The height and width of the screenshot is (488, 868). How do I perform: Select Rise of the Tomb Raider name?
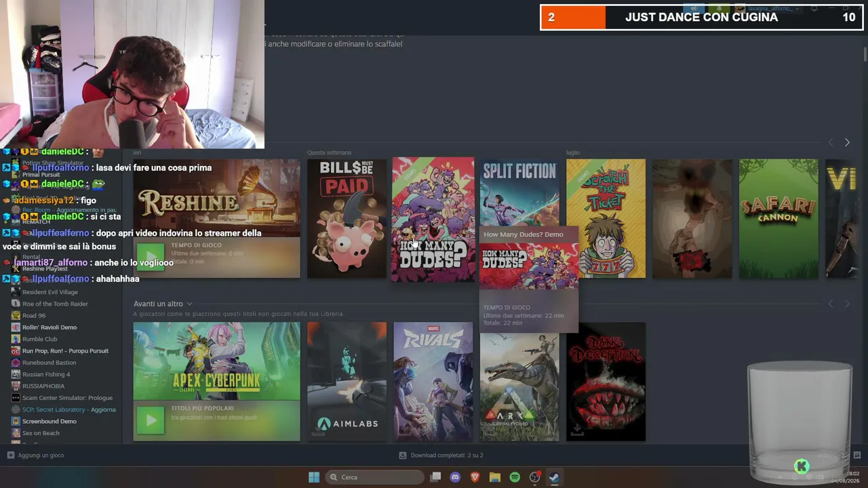(x=55, y=304)
